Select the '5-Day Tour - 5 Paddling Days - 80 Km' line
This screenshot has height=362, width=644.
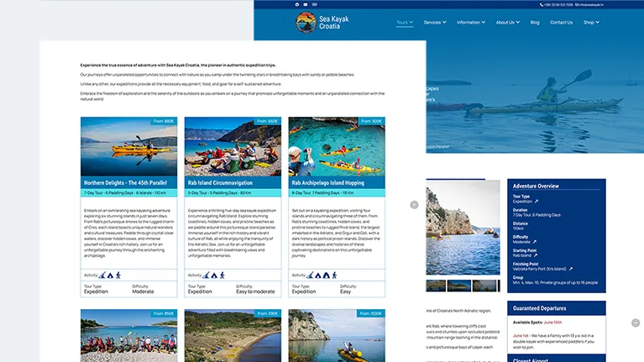click(219, 192)
